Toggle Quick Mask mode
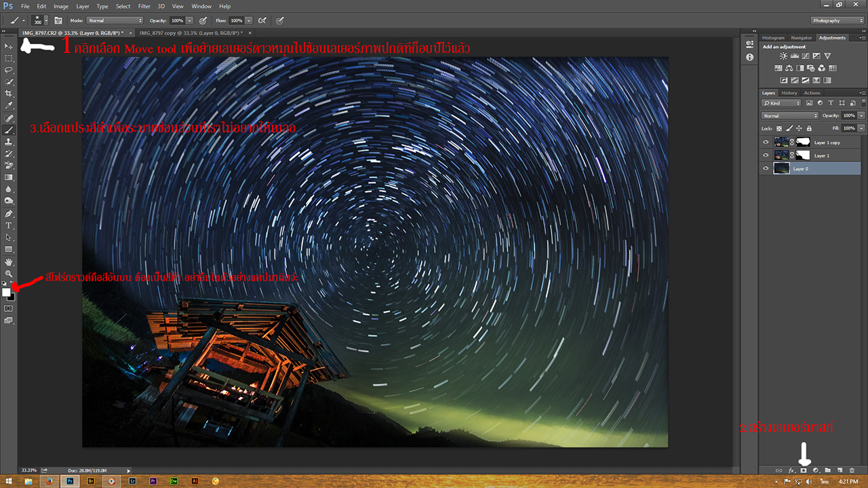Image resolution: width=868 pixels, height=488 pixels. coord(9,308)
